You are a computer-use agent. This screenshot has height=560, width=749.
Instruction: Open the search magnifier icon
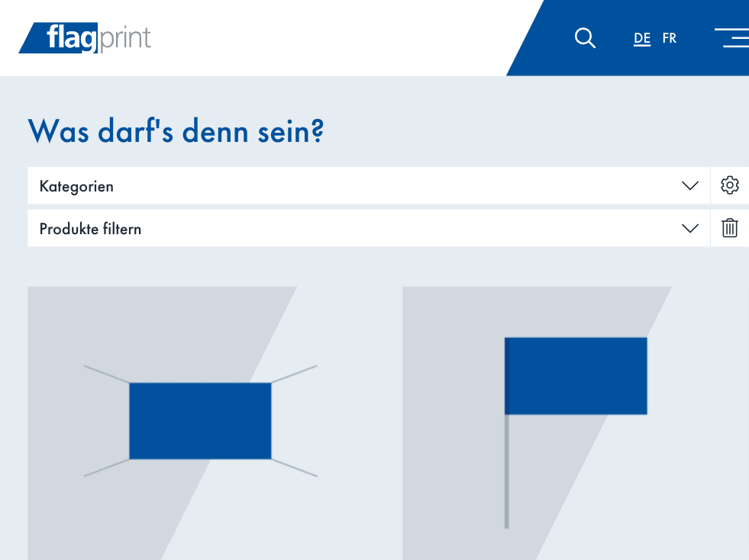coord(585,38)
